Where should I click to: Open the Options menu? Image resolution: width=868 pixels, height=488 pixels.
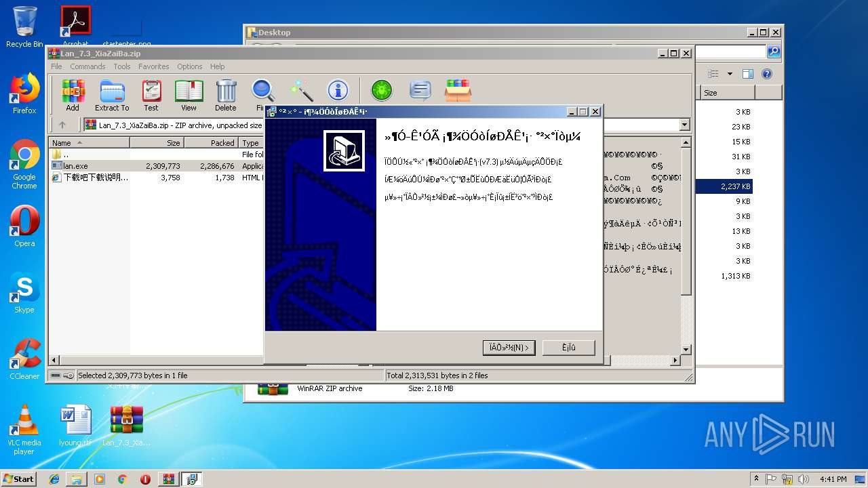(190, 66)
